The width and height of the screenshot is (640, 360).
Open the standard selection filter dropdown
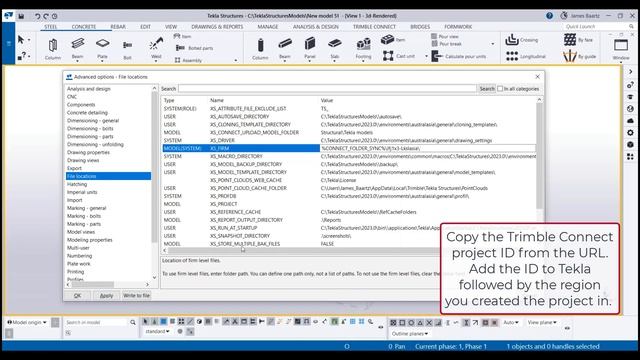tap(157, 331)
